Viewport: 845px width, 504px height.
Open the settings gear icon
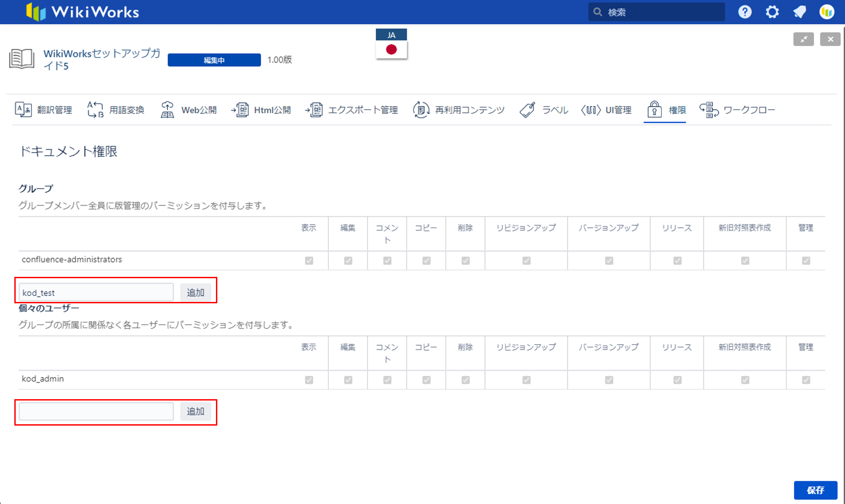[772, 12]
